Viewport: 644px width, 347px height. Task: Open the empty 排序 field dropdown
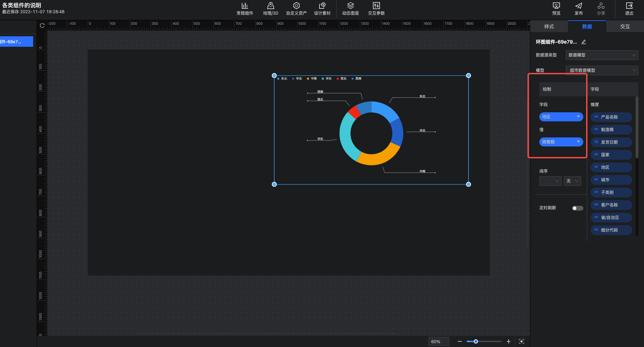(x=550, y=181)
